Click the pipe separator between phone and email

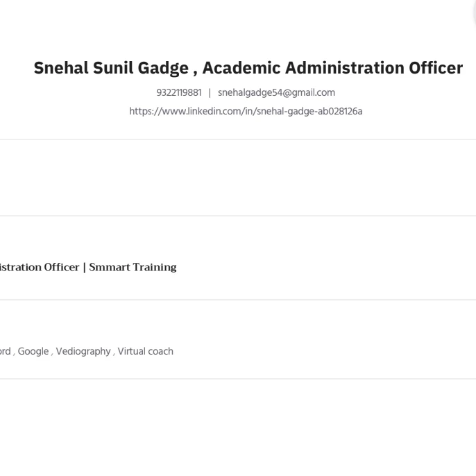210,92
